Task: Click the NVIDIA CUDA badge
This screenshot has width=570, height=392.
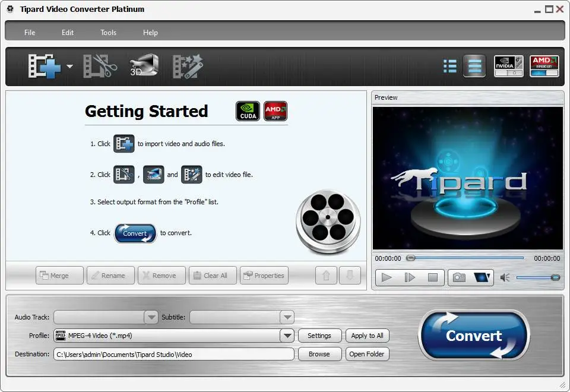Action: tap(248, 111)
